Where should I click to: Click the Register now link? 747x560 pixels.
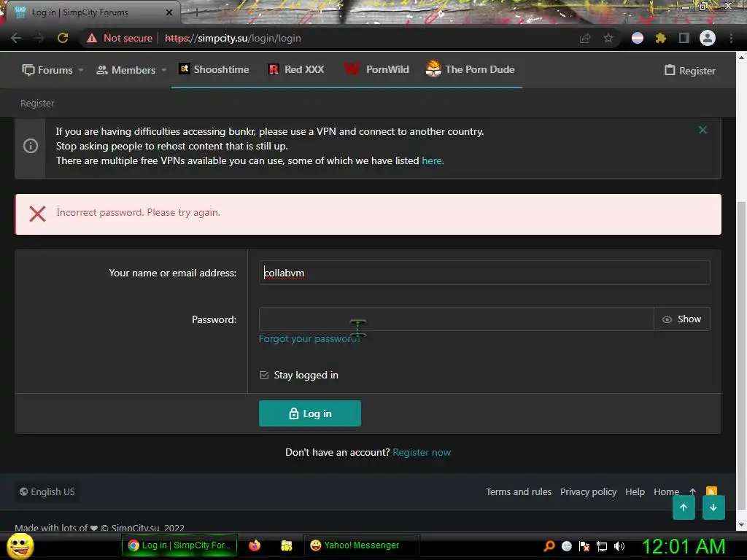pos(422,452)
